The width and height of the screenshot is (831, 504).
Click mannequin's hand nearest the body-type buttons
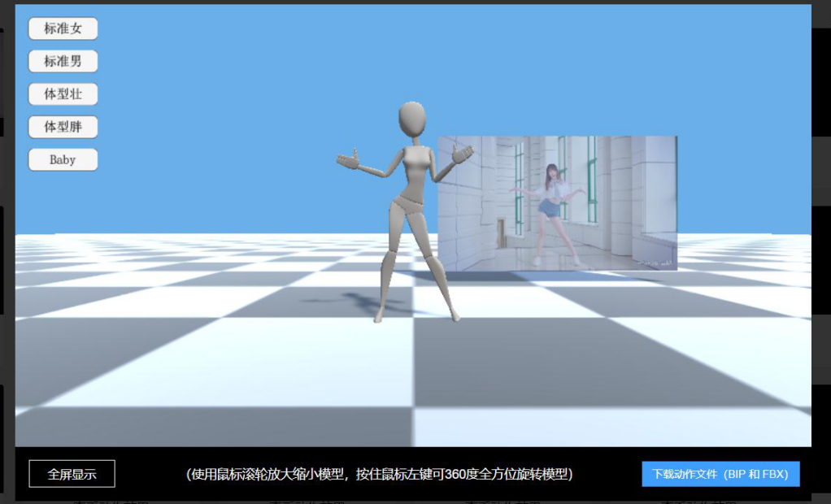click(x=349, y=159)
